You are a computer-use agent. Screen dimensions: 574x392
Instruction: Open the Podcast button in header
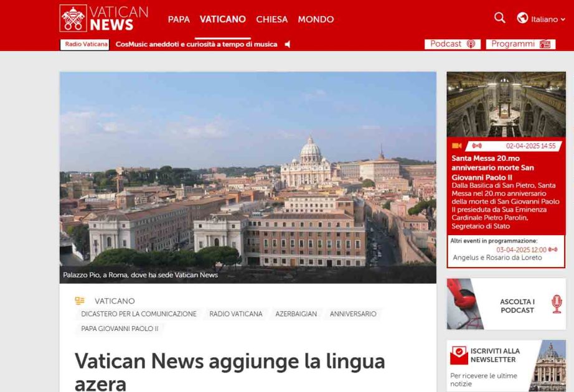[453, 44]
